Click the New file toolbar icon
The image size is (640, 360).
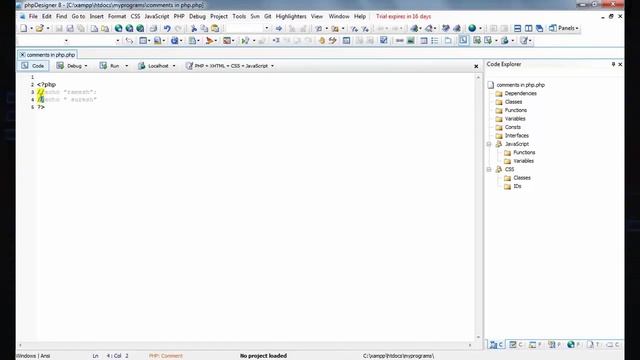tap(24, 28)
